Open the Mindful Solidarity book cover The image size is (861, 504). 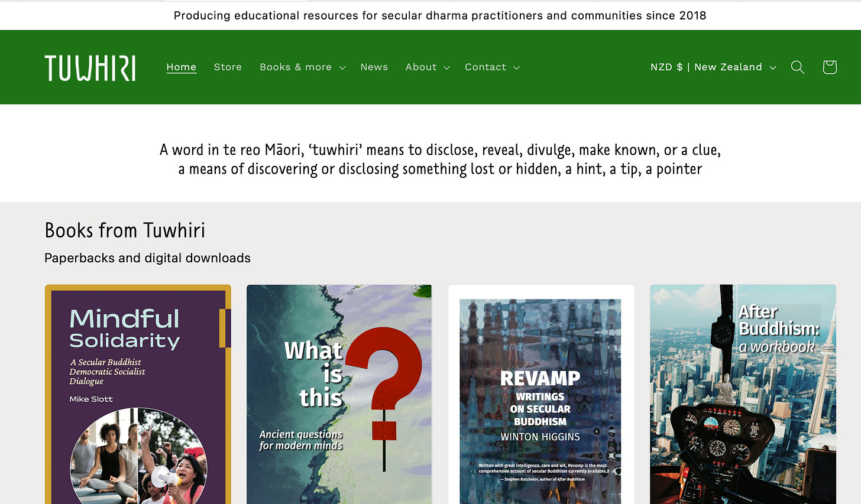click(x=138, y=394)
